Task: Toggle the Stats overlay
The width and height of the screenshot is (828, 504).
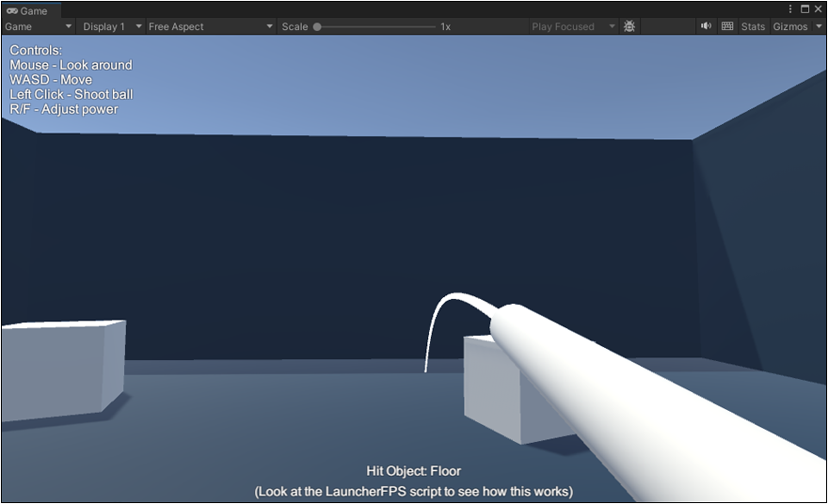Action: point(753,26)
